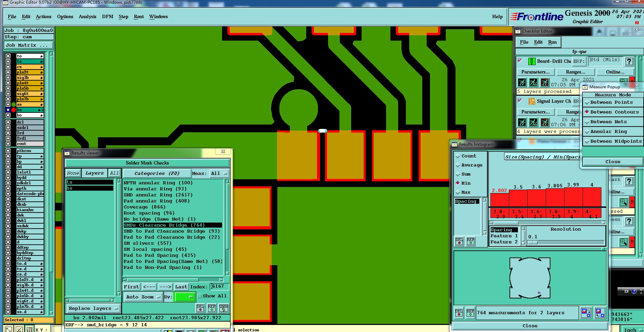Click UNDO icon in Results viewer
The width and height of the screenshot is (644, 332).
pyautogui.click(x=224, y=308)
